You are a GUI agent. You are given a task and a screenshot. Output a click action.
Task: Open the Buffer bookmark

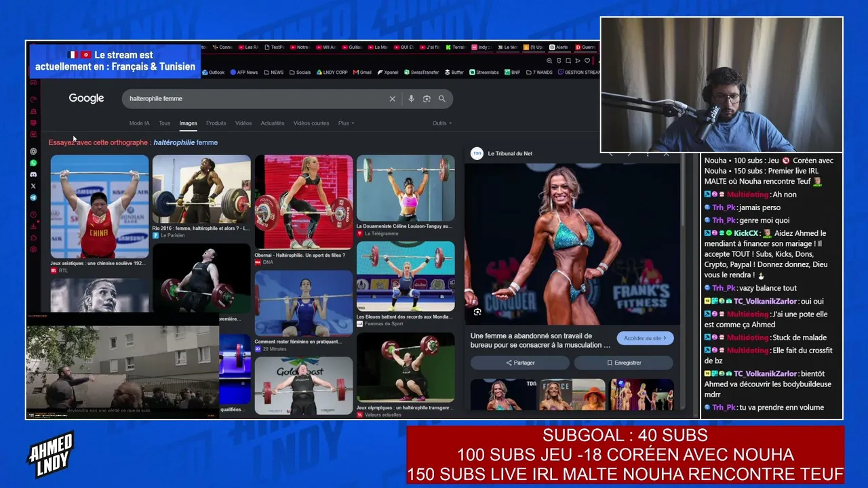(454, 73)
